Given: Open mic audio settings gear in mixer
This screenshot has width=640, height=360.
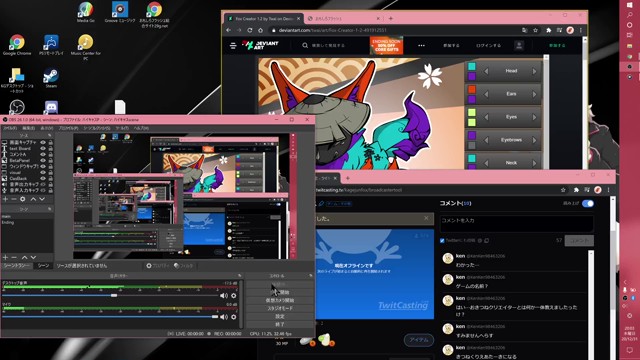Looking at the screenshot, I should click(x=234, y=317).
